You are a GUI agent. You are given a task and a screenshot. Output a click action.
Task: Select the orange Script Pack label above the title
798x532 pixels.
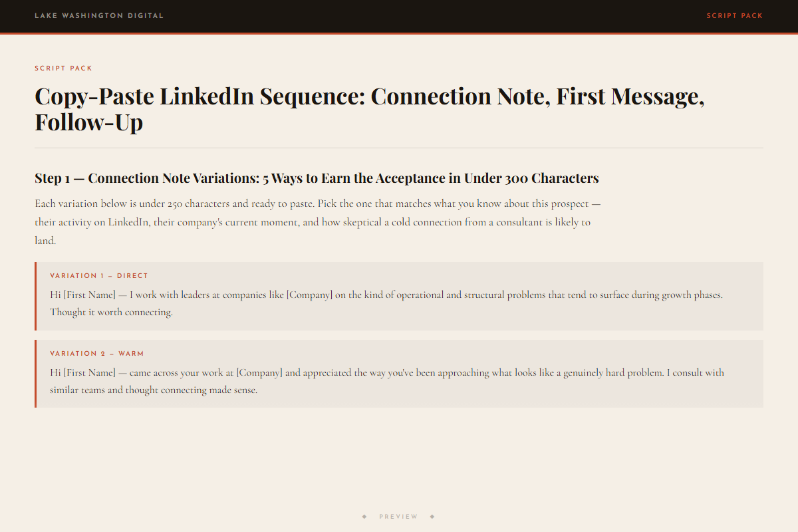click(64, 68)
